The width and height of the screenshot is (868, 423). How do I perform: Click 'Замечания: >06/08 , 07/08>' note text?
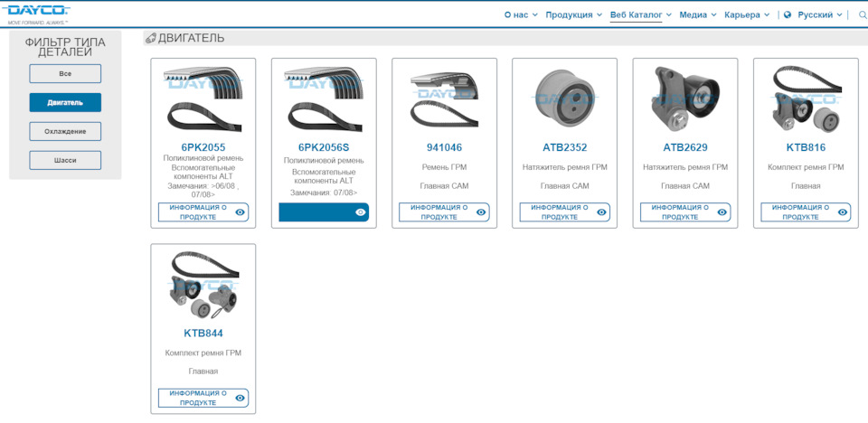[203, 191]
